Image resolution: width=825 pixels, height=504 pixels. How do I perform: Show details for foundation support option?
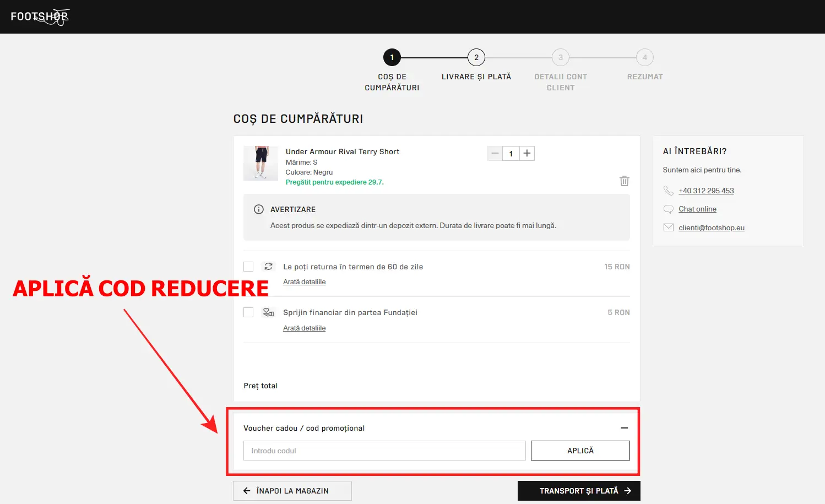click(304, 328)
